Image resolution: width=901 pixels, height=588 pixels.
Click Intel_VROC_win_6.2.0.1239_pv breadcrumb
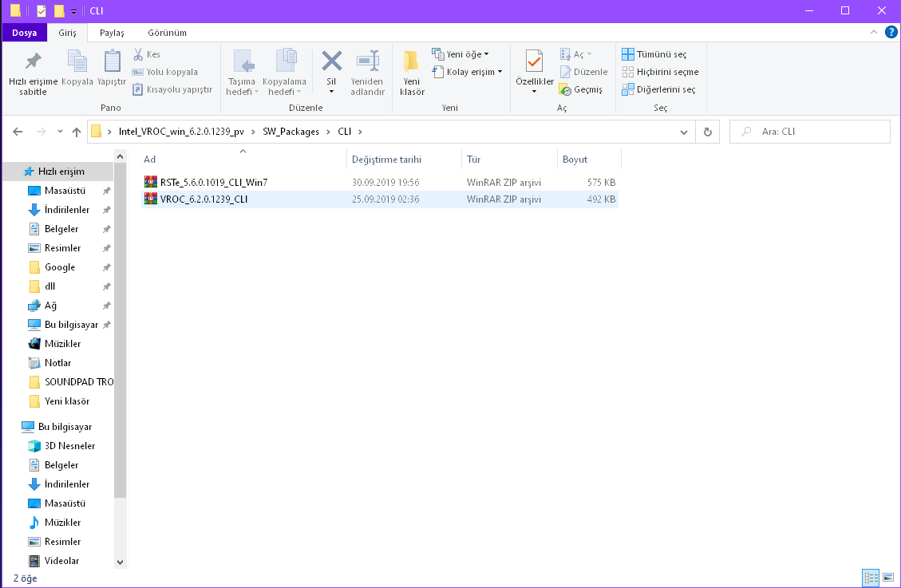(x=181, y=132)
